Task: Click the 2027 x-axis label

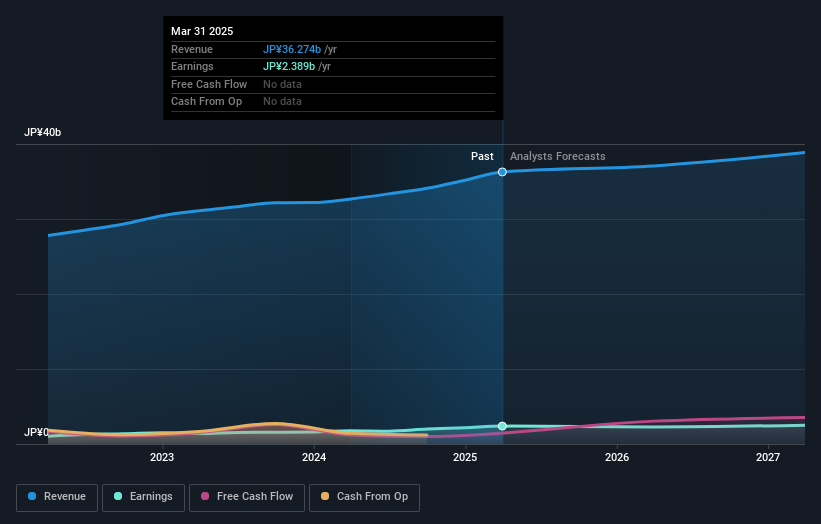Action: pyautogui.click(x=768, y=458)
